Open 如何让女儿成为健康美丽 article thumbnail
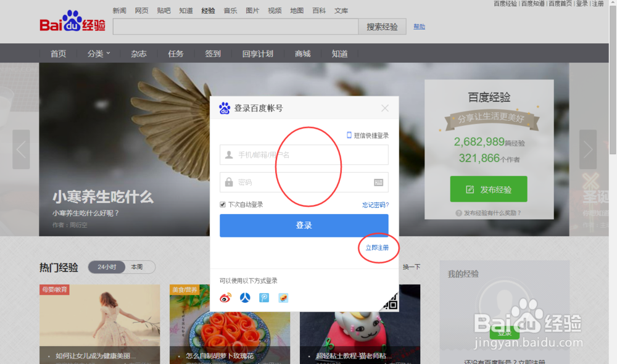617x364 pixels. pos(99,324)
